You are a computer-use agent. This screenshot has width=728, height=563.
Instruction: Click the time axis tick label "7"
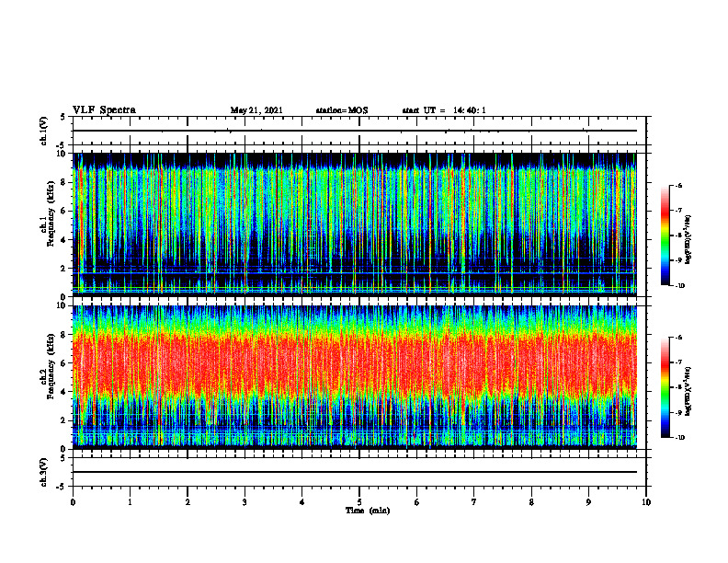(474, 502)
